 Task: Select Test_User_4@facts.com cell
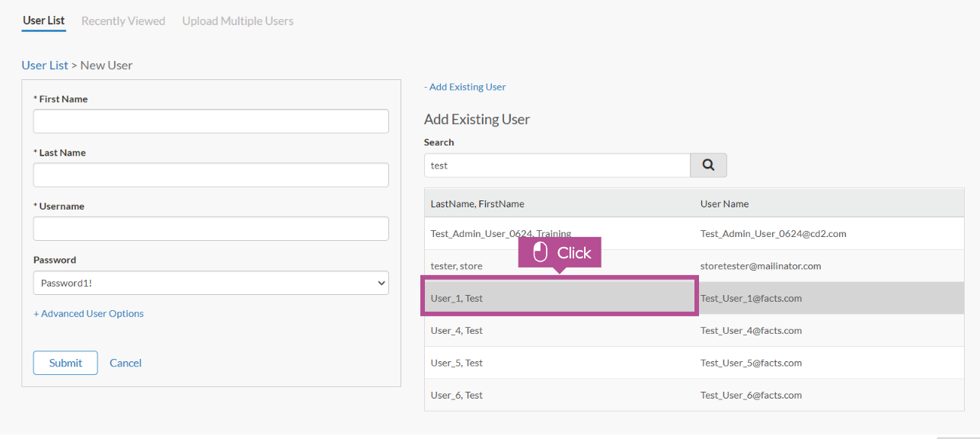click(x=751, y=331)
